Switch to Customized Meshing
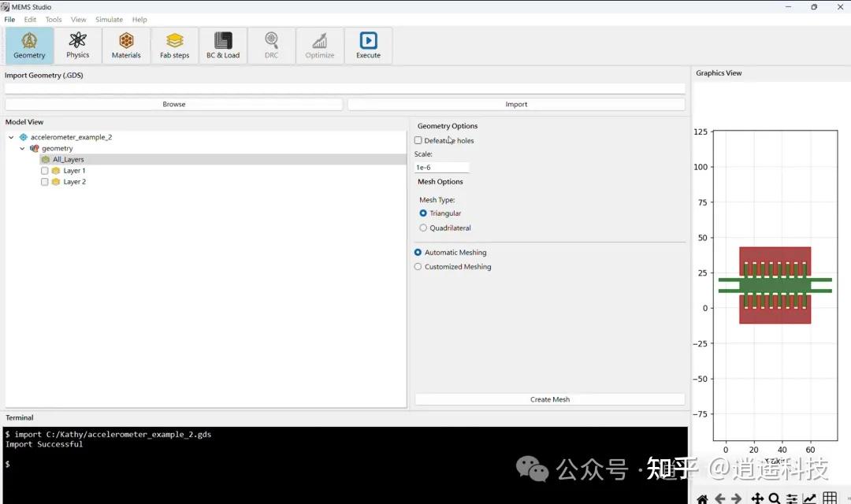Viewport: 851px width, 504px height. click(418, 266)
